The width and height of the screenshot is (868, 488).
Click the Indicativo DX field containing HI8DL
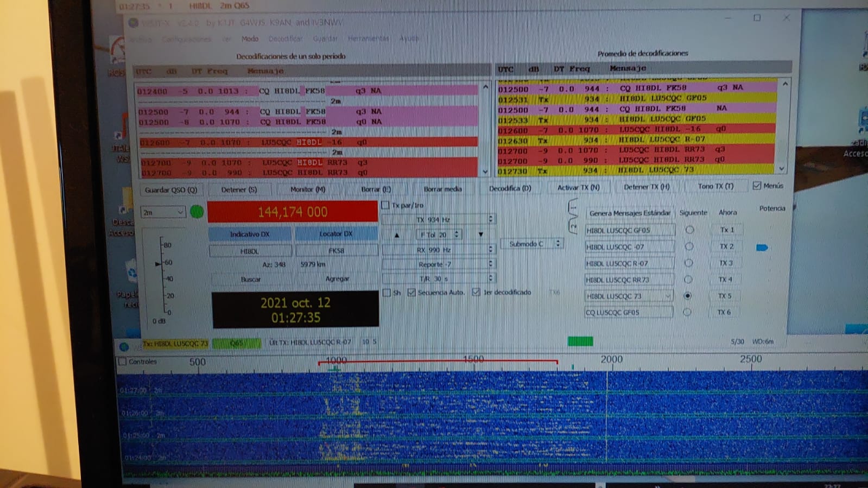tap(250, 251)
